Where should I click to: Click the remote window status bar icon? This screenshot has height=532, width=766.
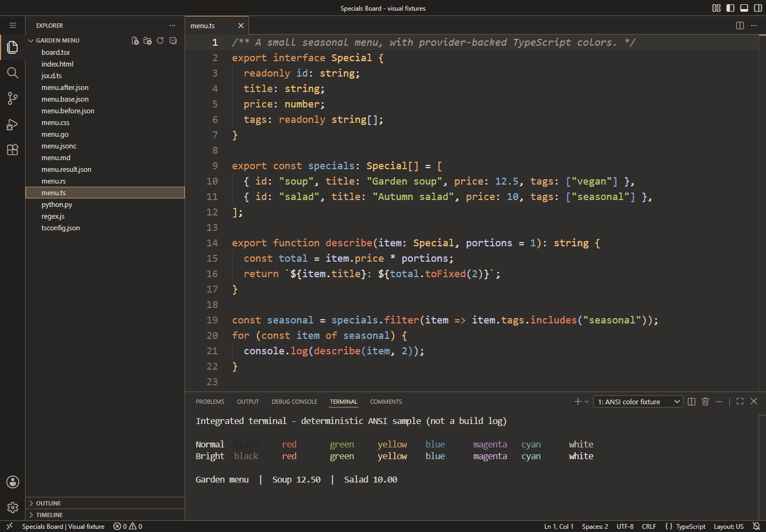click(9, 526)
